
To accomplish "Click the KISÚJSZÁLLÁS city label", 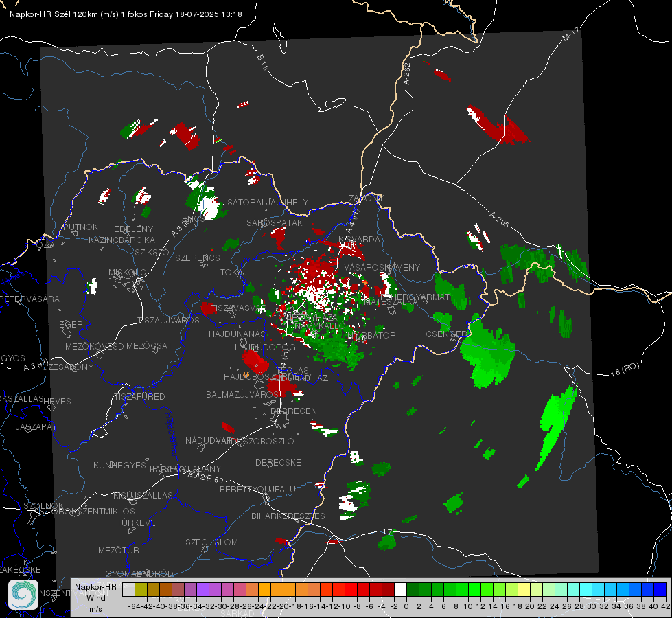I will tap(143, 495).
